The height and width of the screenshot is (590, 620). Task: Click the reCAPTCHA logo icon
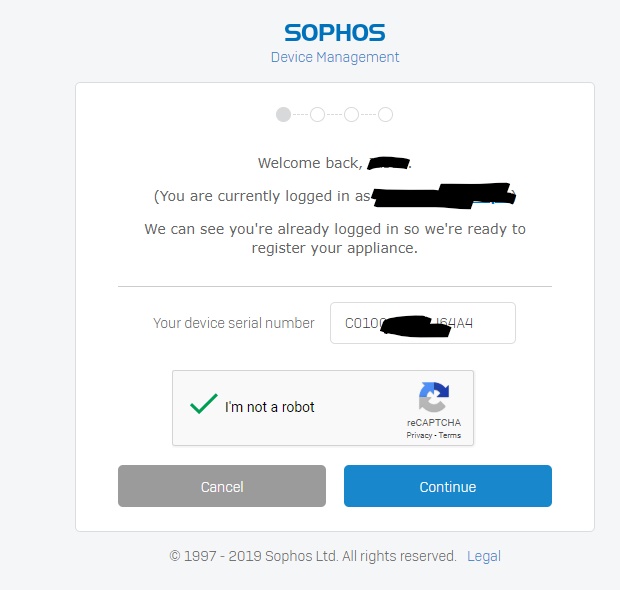433,398
